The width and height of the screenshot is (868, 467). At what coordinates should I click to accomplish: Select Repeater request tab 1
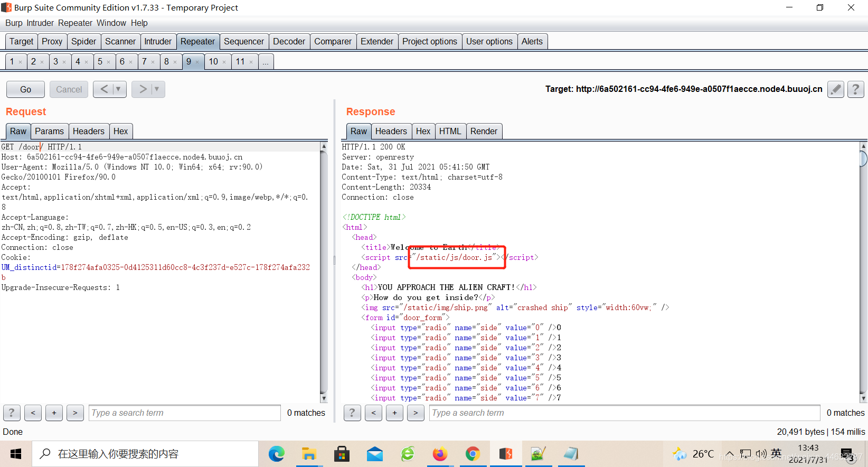[12, 61]
